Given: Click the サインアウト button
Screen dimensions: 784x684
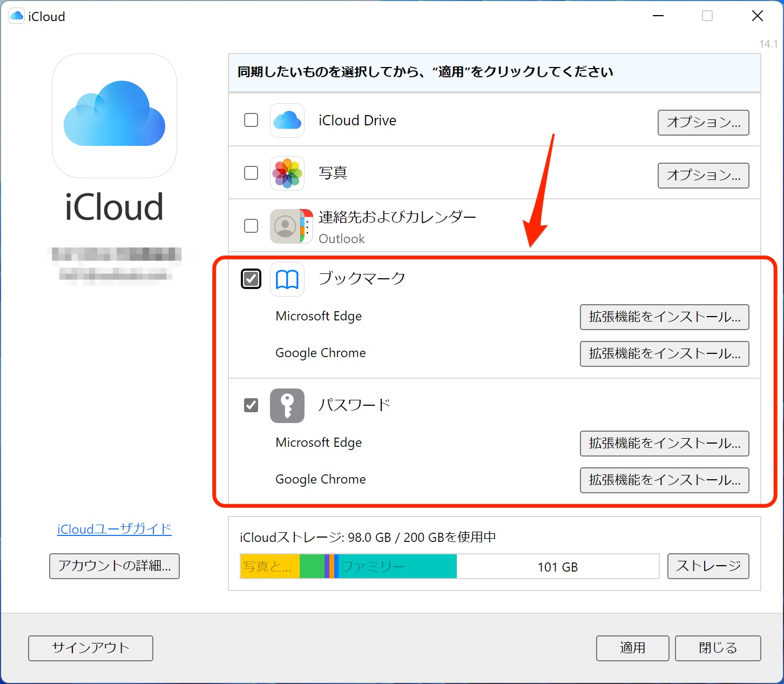Looking at the screenshot, I should pos(91,648).
